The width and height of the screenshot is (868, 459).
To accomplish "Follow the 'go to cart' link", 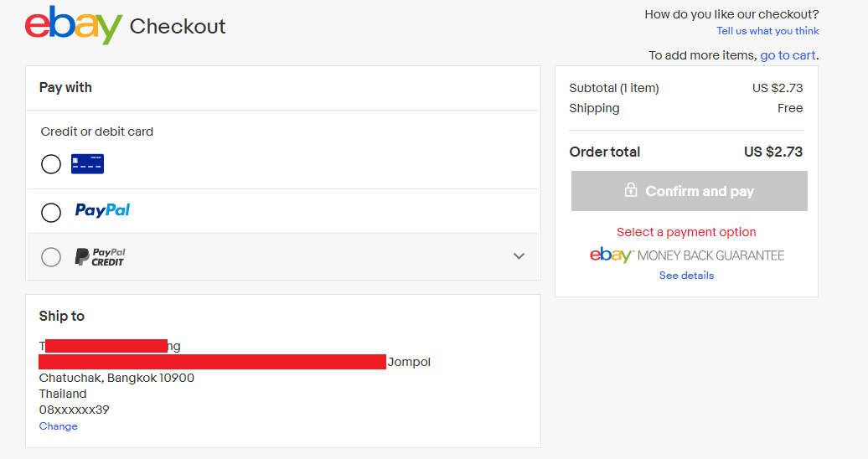I will 788,55.
